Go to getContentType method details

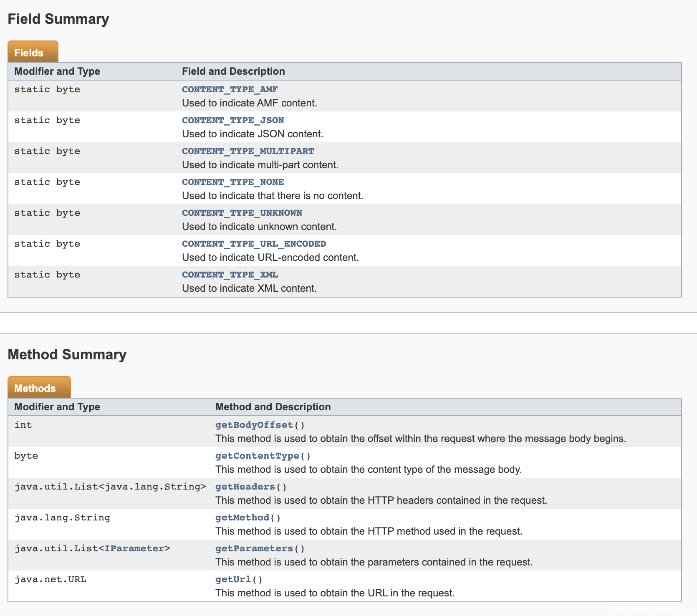(x=257, y=456)
